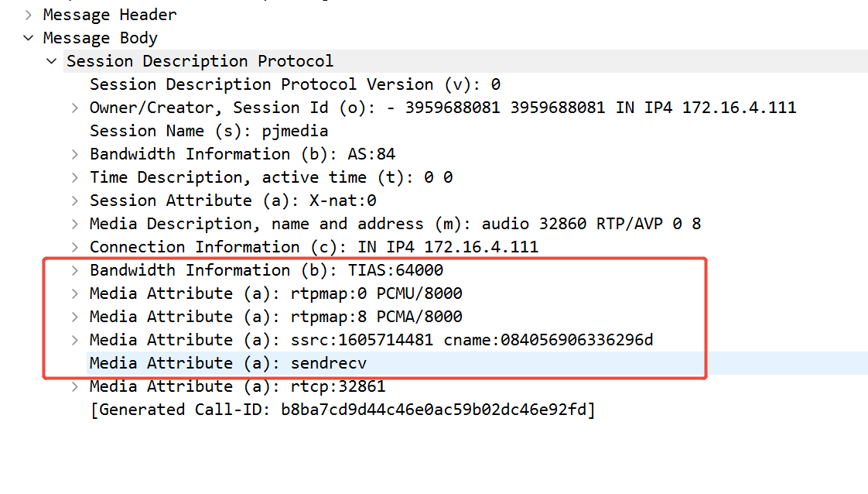Viewport: 868px width, 494px height.
Task: Select the Message Body label
Action: click(x=101, y=38)
